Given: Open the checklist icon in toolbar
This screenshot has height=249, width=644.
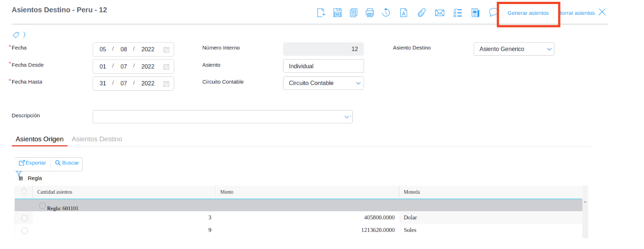Looking at the screenshot, I should pos(458,13).
